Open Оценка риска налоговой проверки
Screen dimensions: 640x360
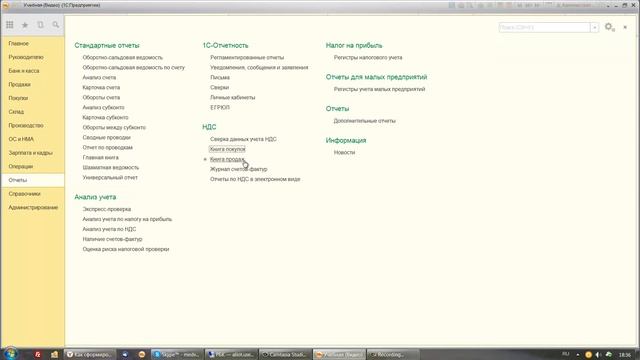(126, 249)
